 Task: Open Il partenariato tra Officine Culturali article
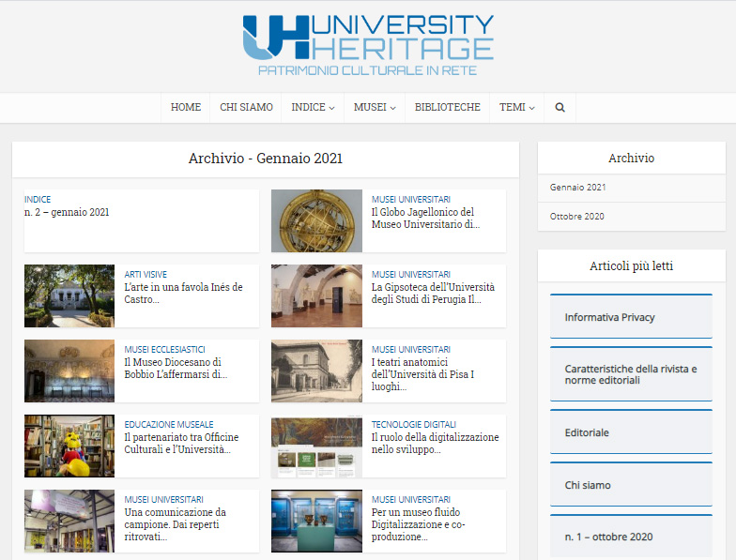click(x=181, y=443)
